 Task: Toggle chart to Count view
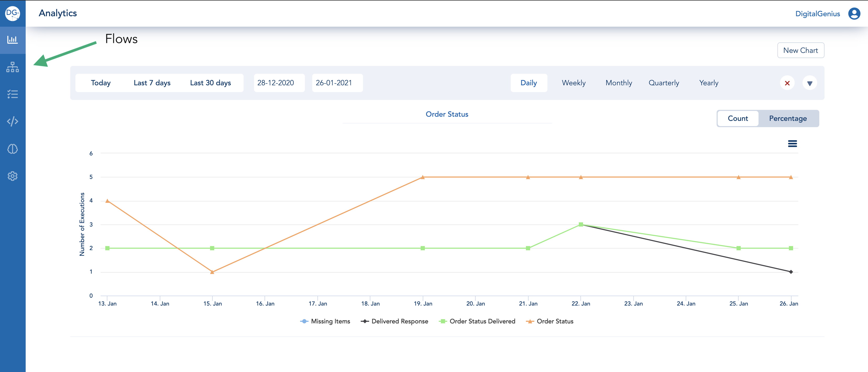(738, 119)
